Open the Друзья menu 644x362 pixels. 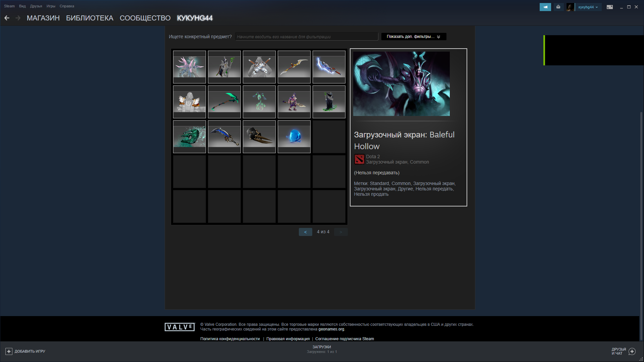click(36, 6)
